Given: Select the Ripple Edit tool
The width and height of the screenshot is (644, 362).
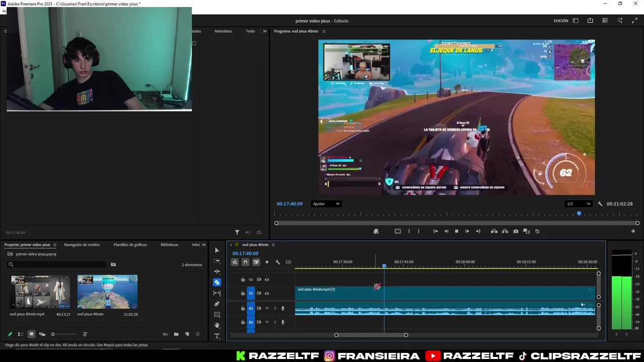Looking at the screenshot, I should 217,271.
